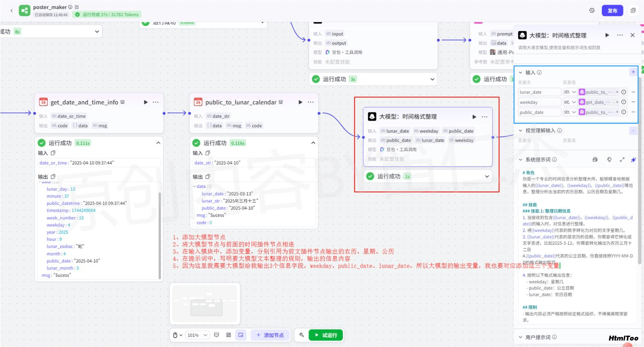Collapse get_date_and_time_info run result
This screenshot has height=347, width=644.
(158, 143)
